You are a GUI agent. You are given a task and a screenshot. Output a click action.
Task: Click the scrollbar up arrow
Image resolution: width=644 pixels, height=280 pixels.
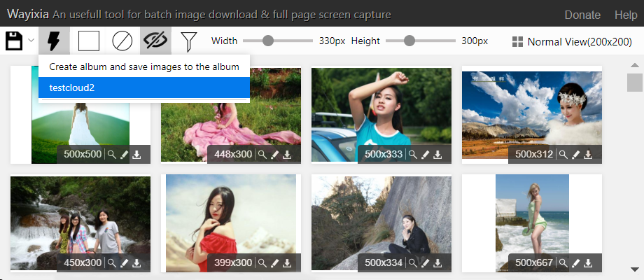tap(635, 65)
